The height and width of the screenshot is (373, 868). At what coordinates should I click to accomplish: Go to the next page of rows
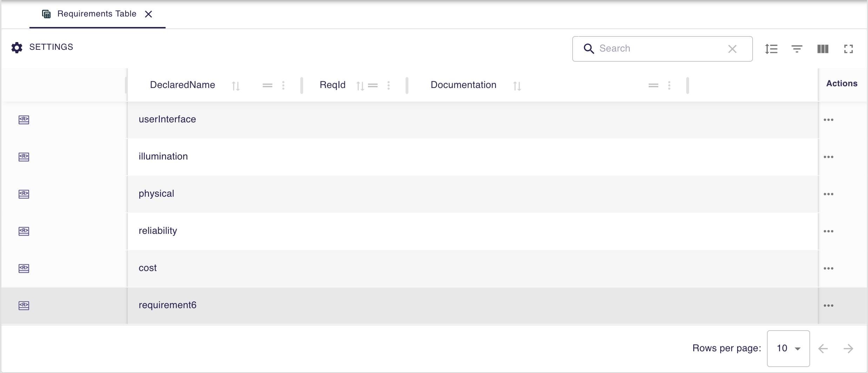[848, 348]
